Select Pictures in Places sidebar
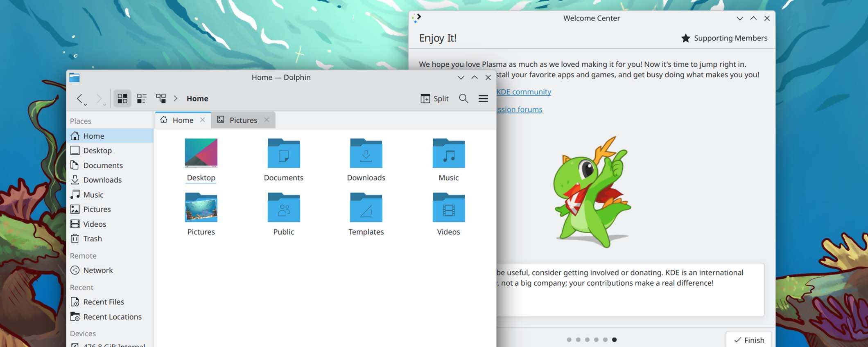The height and width of the screenshot is (347, 868). [x=110, y=209]
